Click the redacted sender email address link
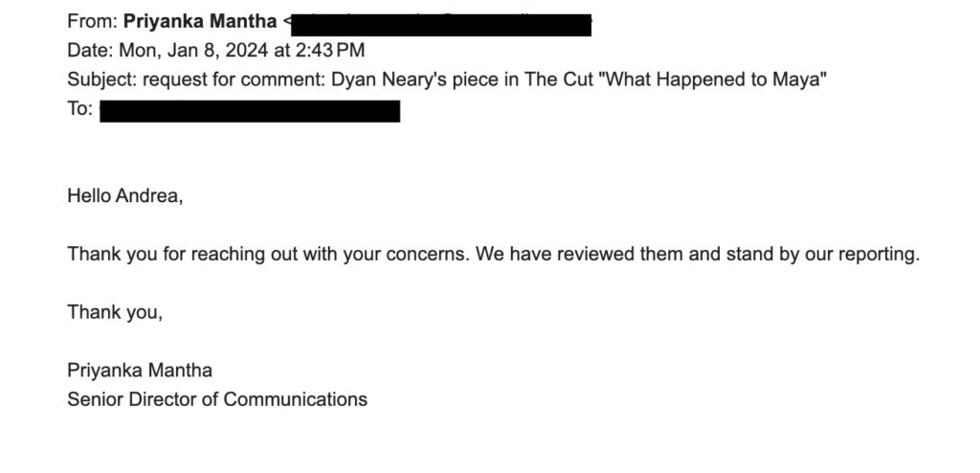The height and width of the screenshot is (473, 980). click(441, 24)
